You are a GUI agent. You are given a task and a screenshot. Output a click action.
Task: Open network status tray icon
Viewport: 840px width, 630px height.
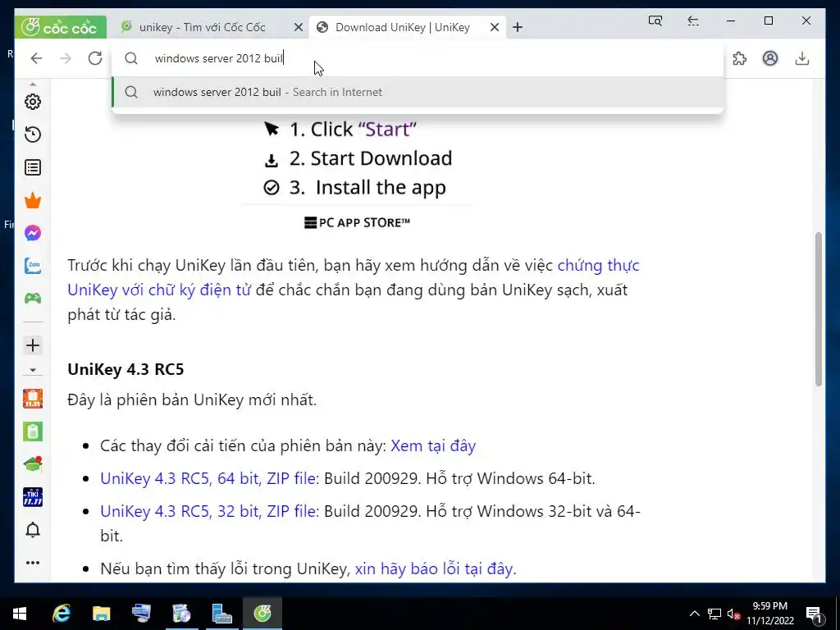[714, 614]
